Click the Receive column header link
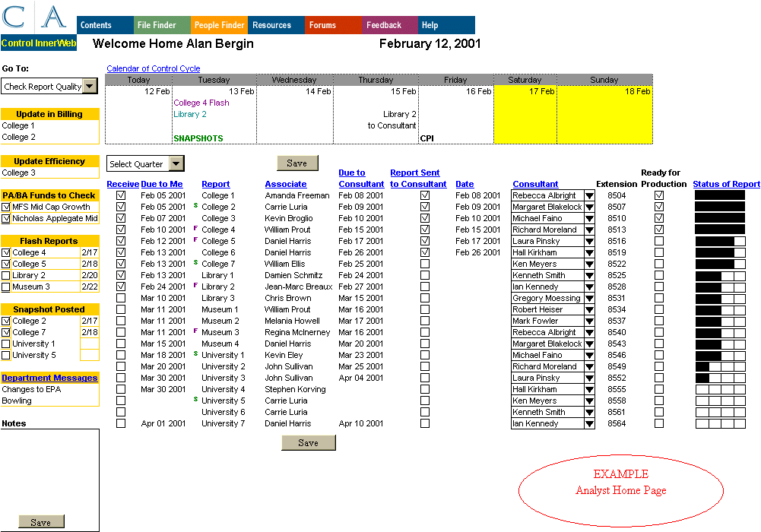This screenshot has height=532, width=761. click(123, 184)
